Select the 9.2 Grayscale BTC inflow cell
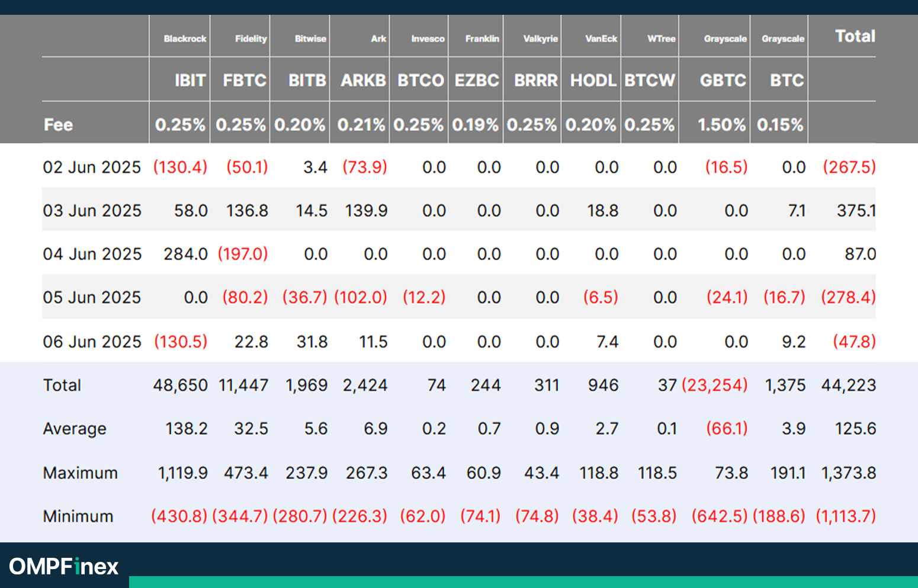Screen dimensions: 918x588 794,341
